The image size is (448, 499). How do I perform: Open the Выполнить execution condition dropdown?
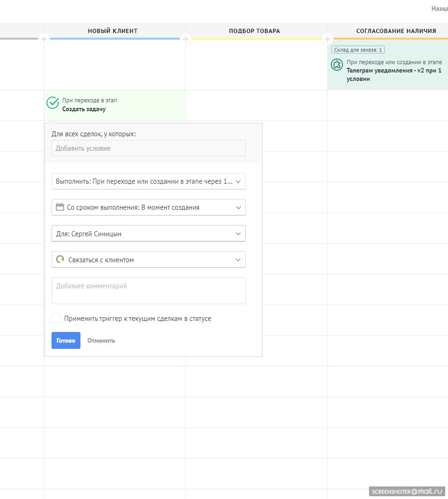[x=149, y=181]
